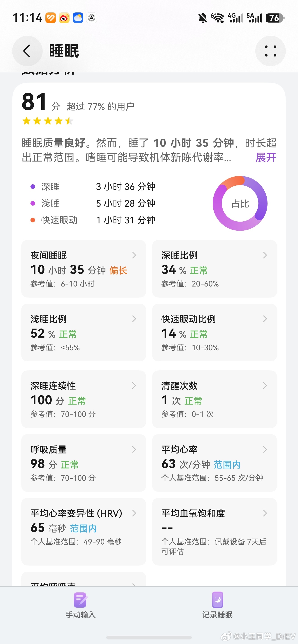This screenshot has height=644, width=298.
Task: Open the 深睡连续性 100 分 card
Action: [x=84, y=399]
